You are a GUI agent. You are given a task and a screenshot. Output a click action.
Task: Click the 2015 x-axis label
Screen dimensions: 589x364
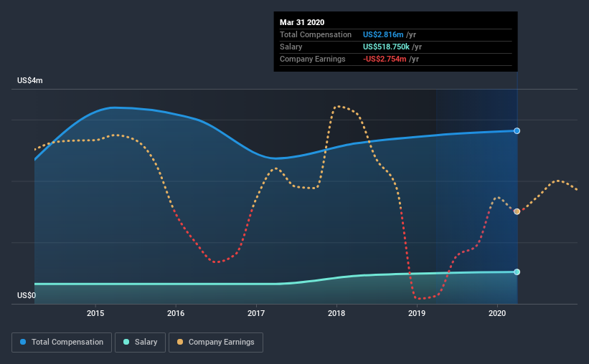click(x=95, y=313)
